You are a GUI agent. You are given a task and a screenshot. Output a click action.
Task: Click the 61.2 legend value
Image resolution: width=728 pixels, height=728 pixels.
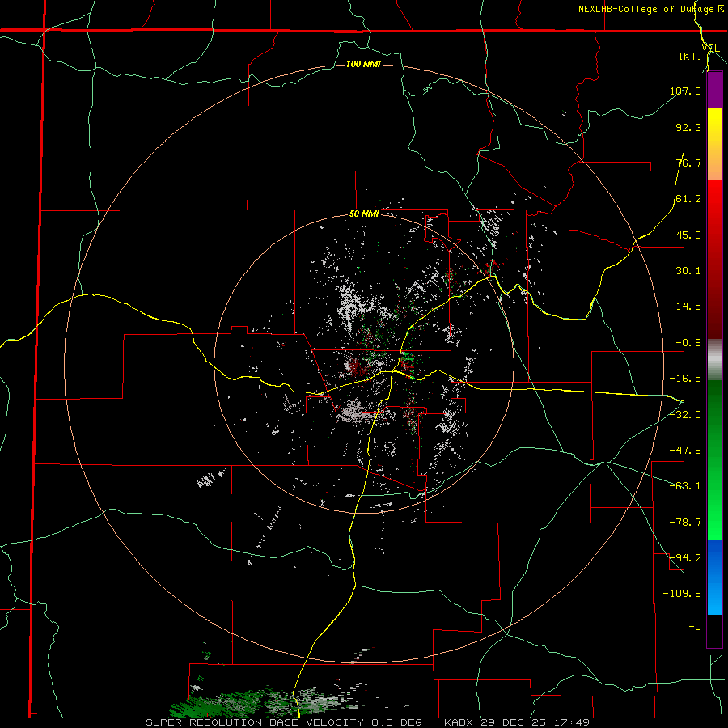(x=688, y=199)
